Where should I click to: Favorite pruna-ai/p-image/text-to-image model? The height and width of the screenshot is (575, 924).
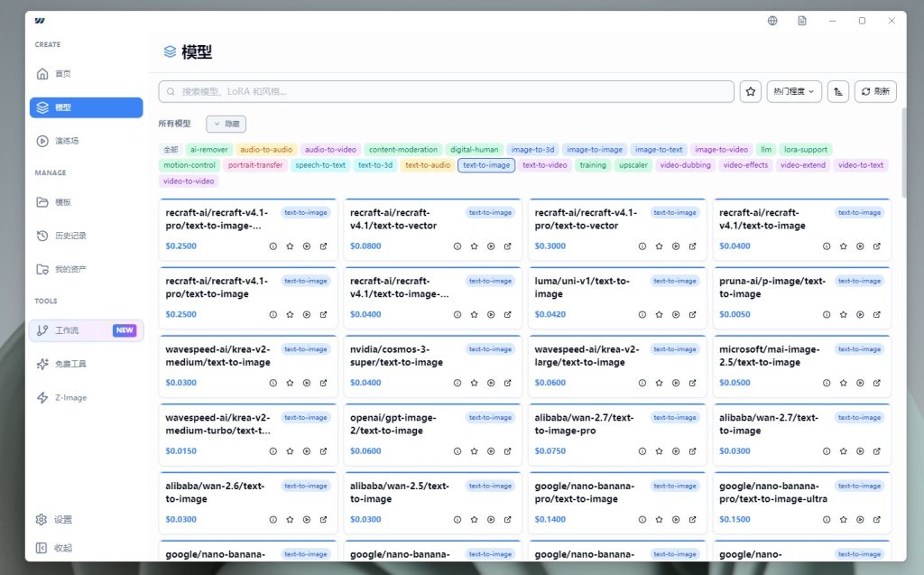(x=844, y=315)
